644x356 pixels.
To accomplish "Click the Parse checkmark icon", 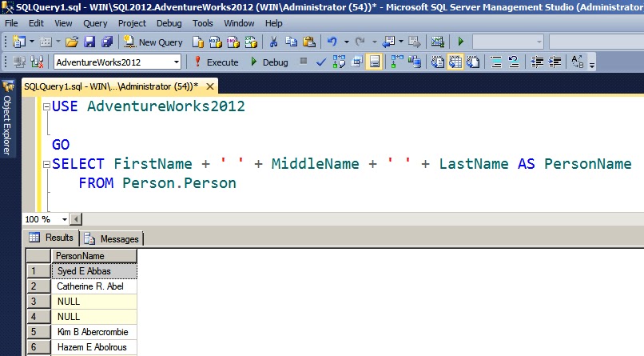I will pyautogui.click(x=320, y=62).
